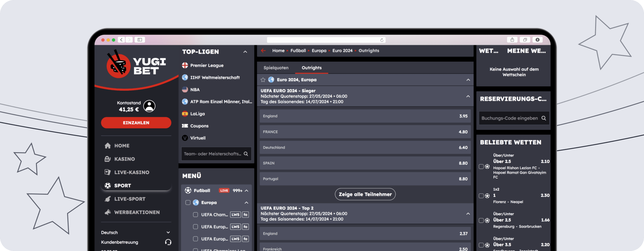
Task: Check the Über 3.5 bet checkbox
Action: coord(481,245)
